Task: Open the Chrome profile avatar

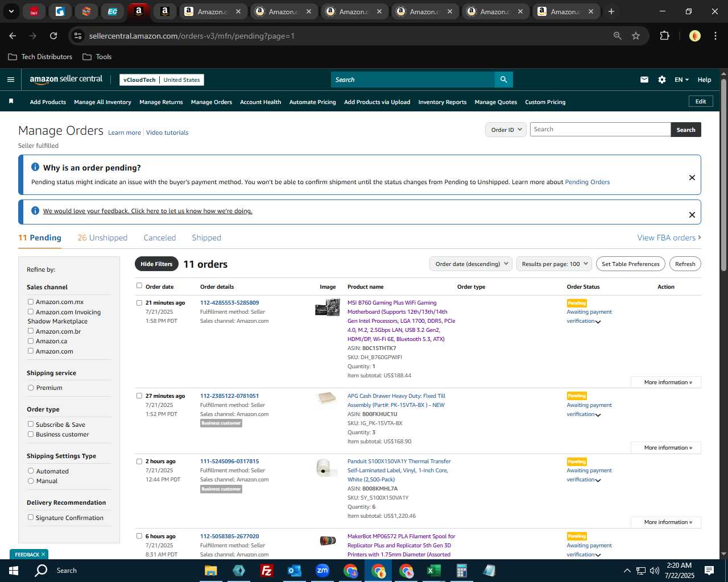Action: [694, 36]
